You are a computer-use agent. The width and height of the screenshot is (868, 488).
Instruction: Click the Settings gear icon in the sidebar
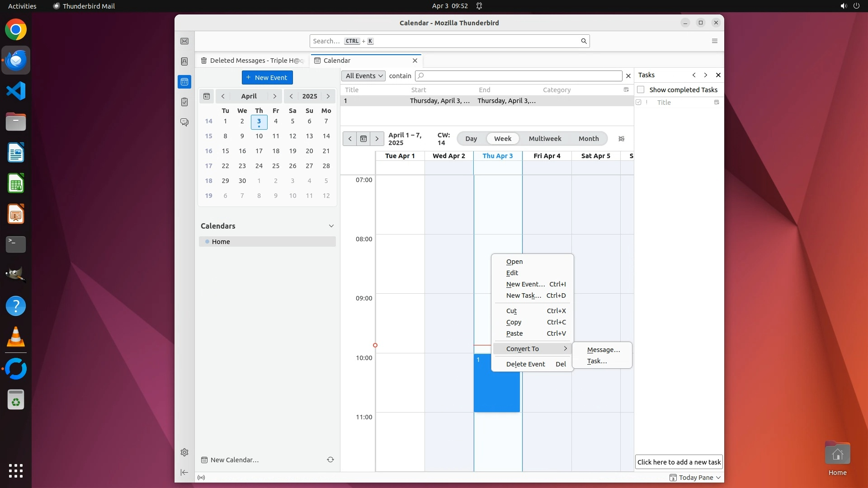pyautogui.click(x=184, y=452)
